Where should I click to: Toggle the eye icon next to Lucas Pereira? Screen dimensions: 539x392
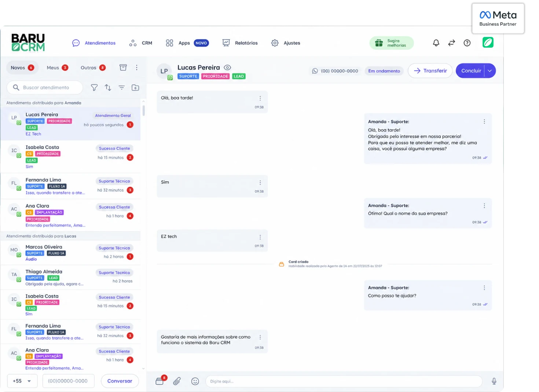(x=227, y=67)
